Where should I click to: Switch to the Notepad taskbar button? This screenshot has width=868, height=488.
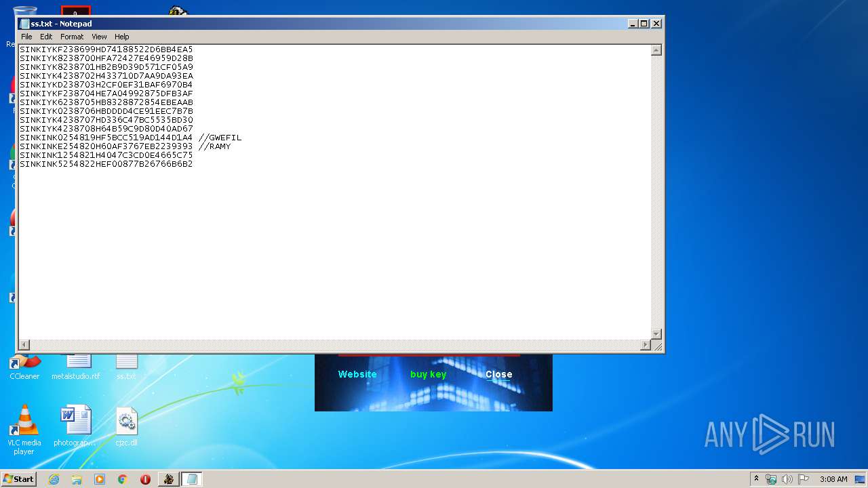(192, 479)
